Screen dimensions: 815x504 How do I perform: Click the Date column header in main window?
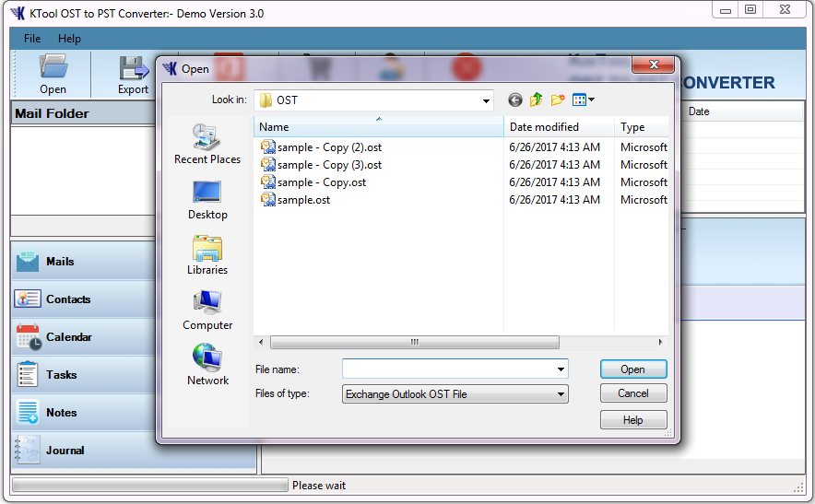pyautogui.click(x=699, y=111)
